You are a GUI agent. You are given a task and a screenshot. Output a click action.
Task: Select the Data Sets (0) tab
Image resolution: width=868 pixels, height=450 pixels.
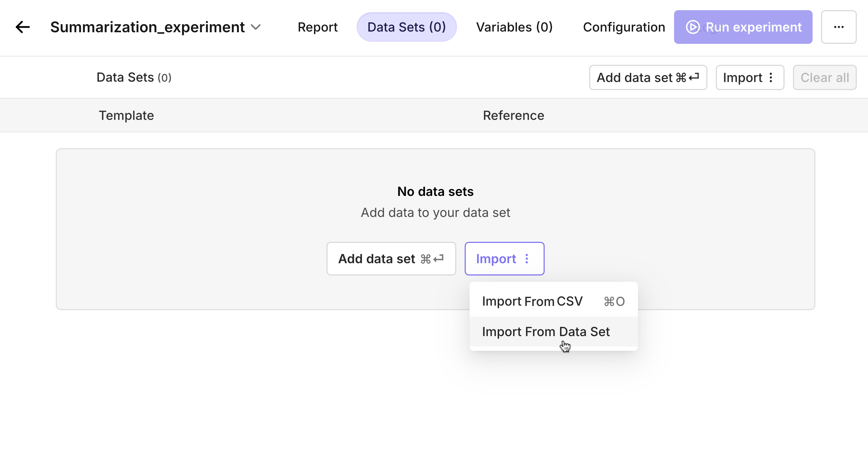coord(406,27)
